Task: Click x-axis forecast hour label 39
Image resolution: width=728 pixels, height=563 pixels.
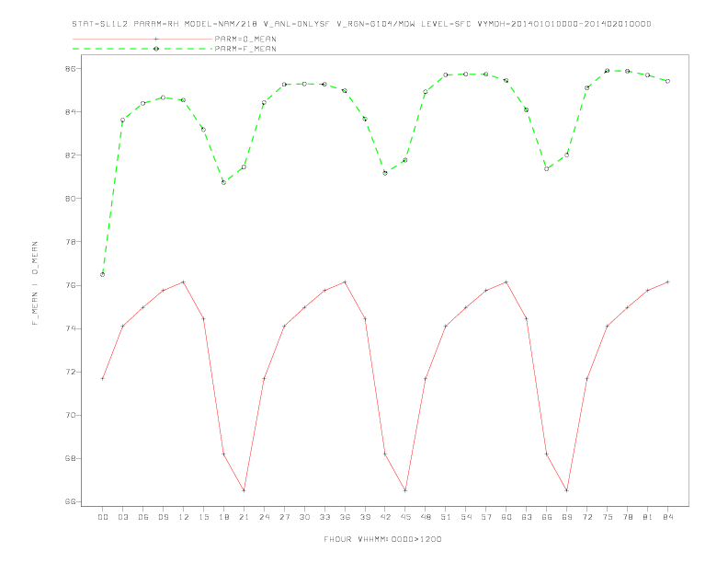Action: click(x=365, y=517)
